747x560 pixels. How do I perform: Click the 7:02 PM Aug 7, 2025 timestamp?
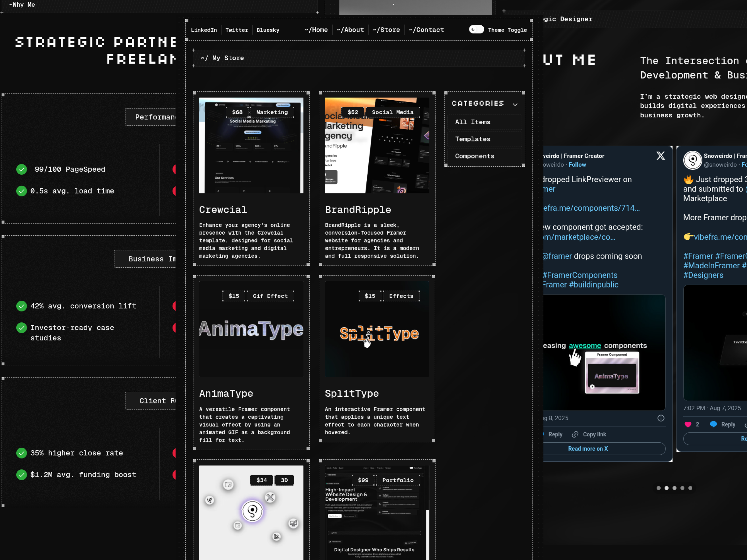point(712,408)
